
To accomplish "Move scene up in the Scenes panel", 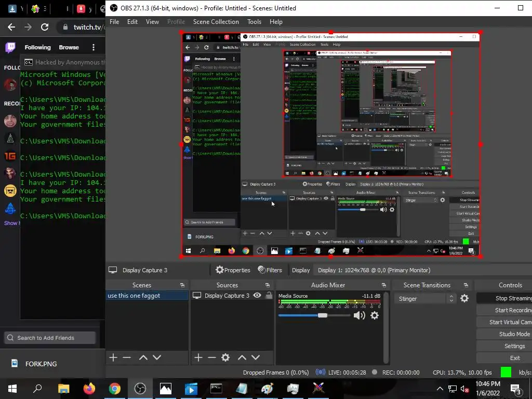I will tap(143, 357).
